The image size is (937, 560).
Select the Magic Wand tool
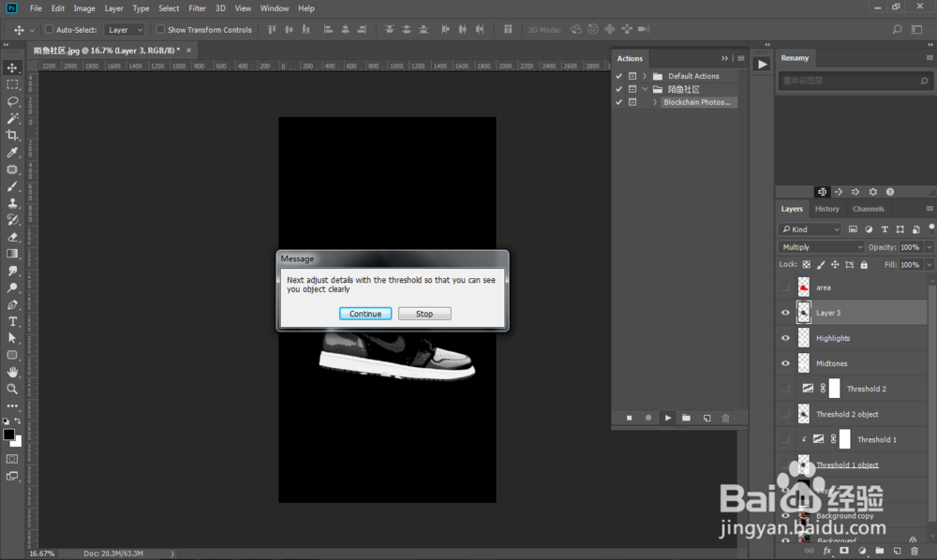click(x=12, y=118)
